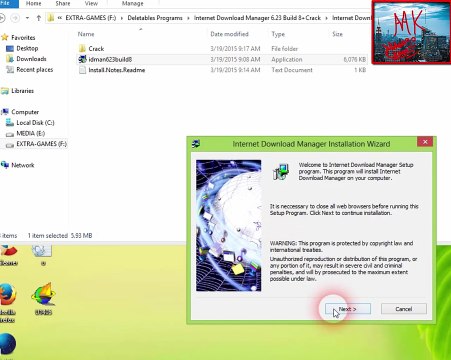Sort files by Name column

[86, 34]
